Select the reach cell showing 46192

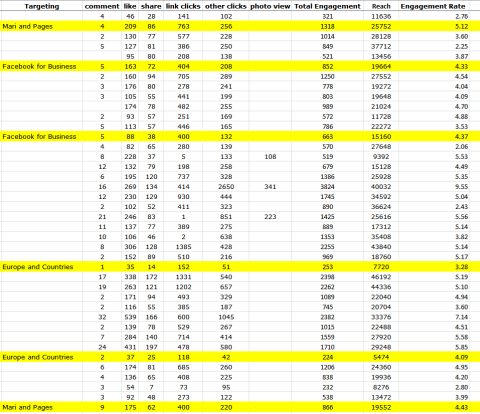click(x=381, y=277)
